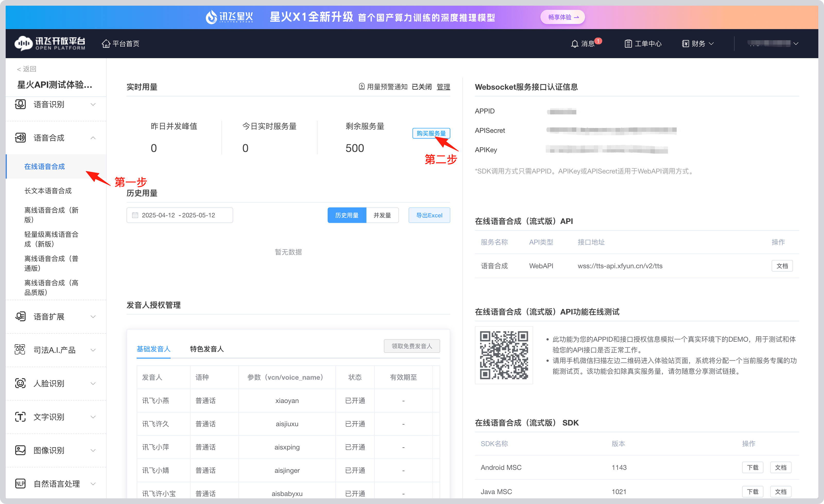Click the 图像识别 sidebar icon

tap(20, 450)
